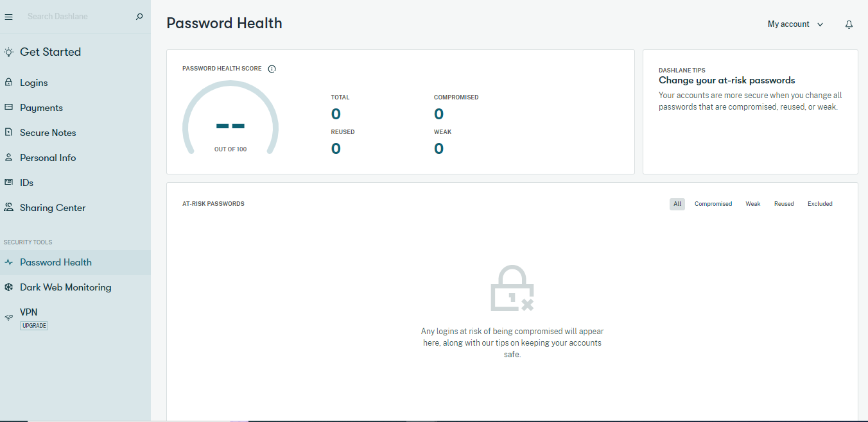Click the SECURITY TOOLS section label
This screenshot has width=868, height=422.
[28, 242]
